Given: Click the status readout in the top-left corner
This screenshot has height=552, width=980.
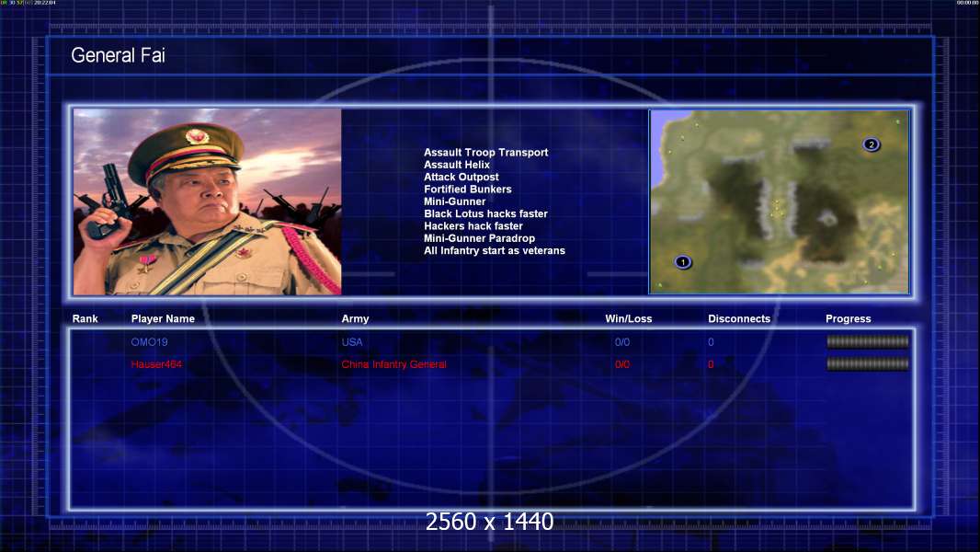Looking at the screenshot, I should point(28,3).
